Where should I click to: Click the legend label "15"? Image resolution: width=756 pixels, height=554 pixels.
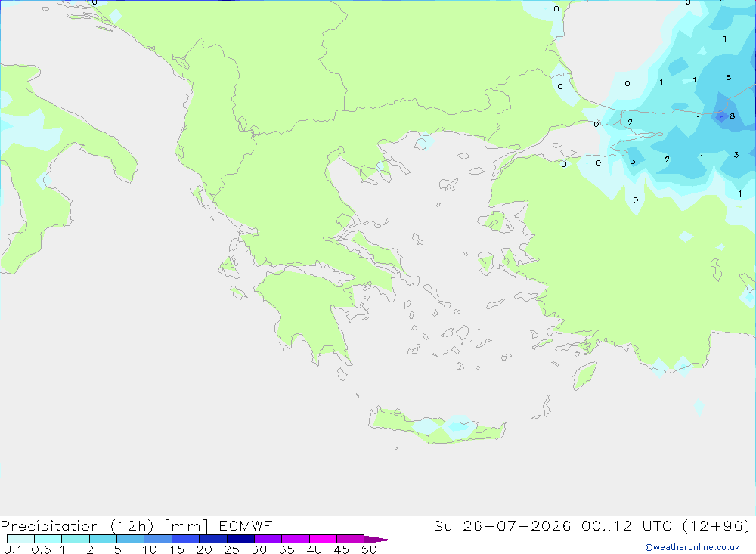(177, 549)
